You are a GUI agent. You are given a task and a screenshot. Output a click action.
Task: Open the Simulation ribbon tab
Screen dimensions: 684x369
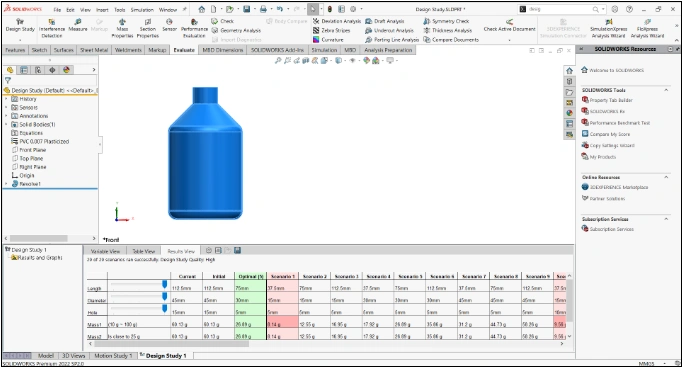click(324, 50)
